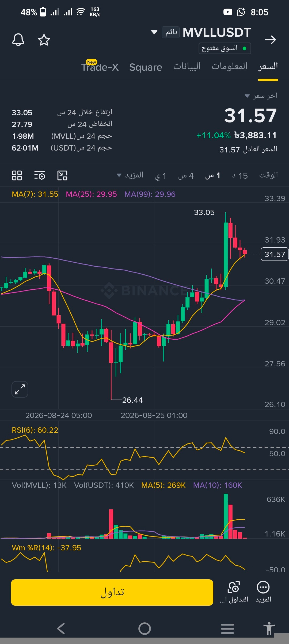This screenshot has height=644, width=289.
Task: Tap the 24h low value 27.79
Action: click(x=22, y=124)
